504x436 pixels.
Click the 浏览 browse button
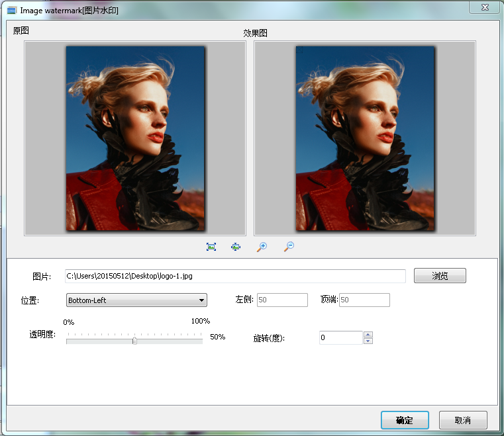[x=440, y=276]
